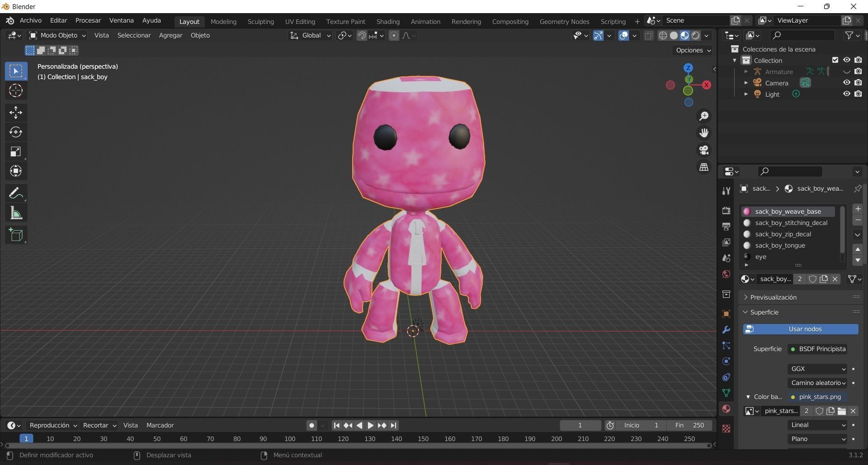Image resolution: width=868 pixels, height=465 pixels.
Task: Switch to the UV Editing workspace tab
Action: (300, 22)
